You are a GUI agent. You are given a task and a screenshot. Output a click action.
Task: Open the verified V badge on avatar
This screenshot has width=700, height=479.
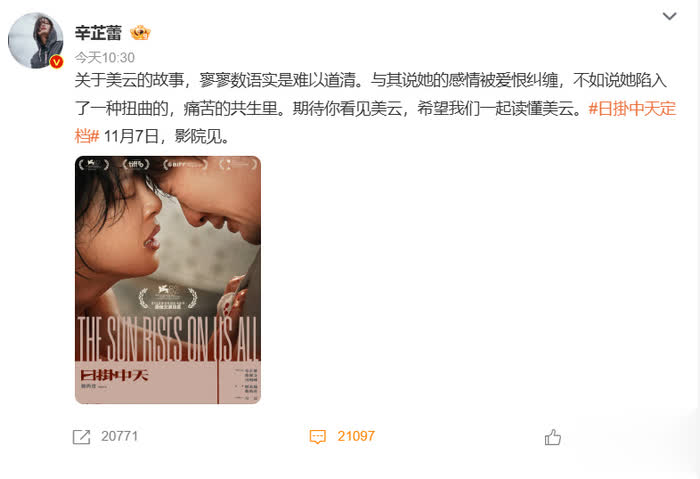[56, 62]
